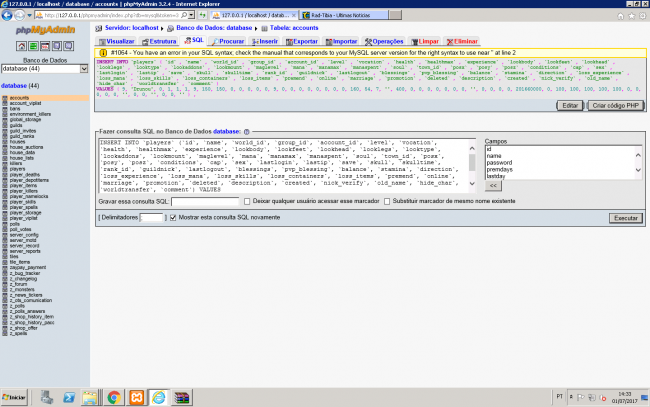Switch to the Rad-Tibia browser tab

pyautogui.click(x=344, y=15)
